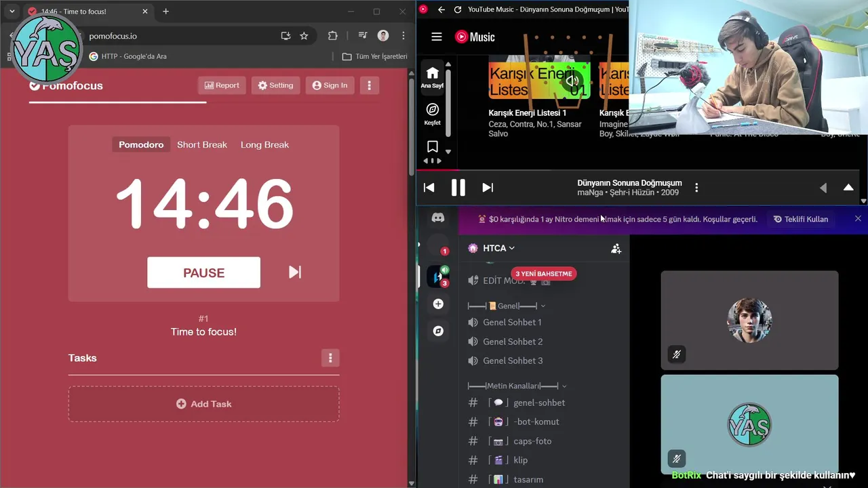The width and height of the screenshot is (868, 488).
Task: Click the Sign In button
Action: tap(330, 85)
